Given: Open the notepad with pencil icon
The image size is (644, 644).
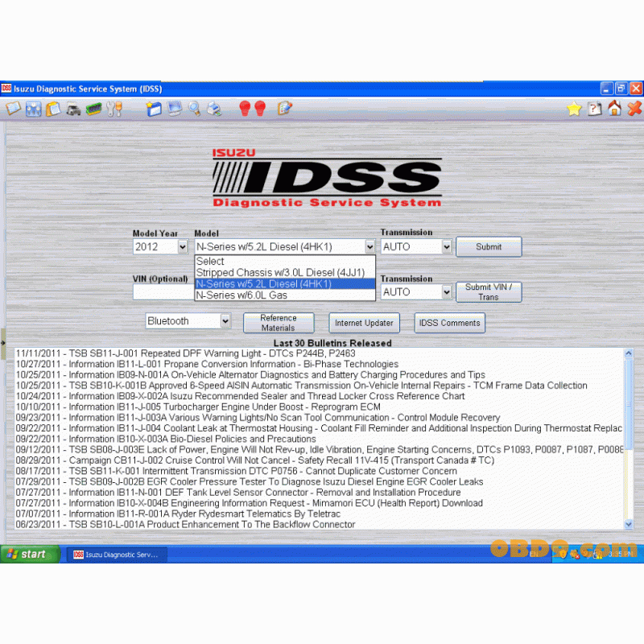Looking at the screenshot, I should 285,109.
